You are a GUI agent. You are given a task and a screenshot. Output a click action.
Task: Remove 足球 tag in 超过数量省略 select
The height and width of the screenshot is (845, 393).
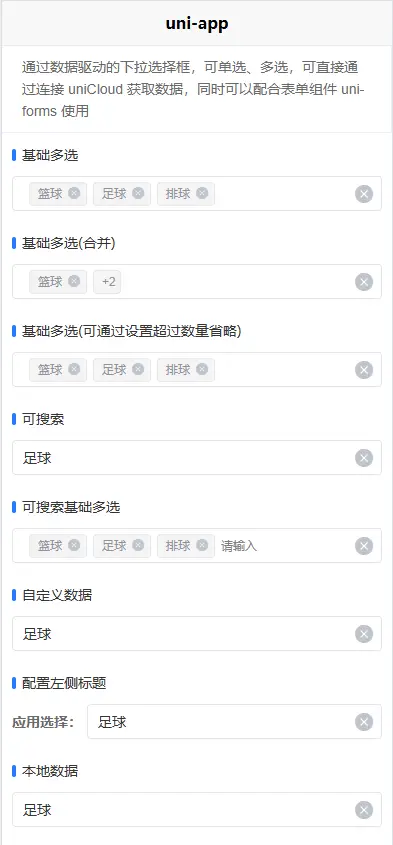click(138, 369)
